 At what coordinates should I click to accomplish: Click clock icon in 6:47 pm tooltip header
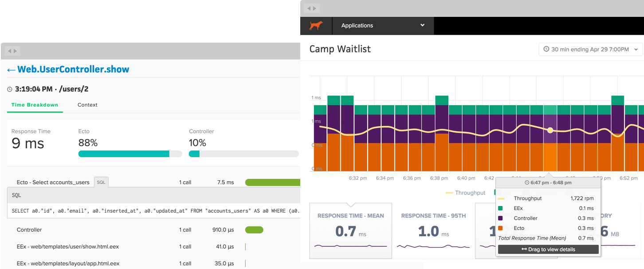(527, 182)
